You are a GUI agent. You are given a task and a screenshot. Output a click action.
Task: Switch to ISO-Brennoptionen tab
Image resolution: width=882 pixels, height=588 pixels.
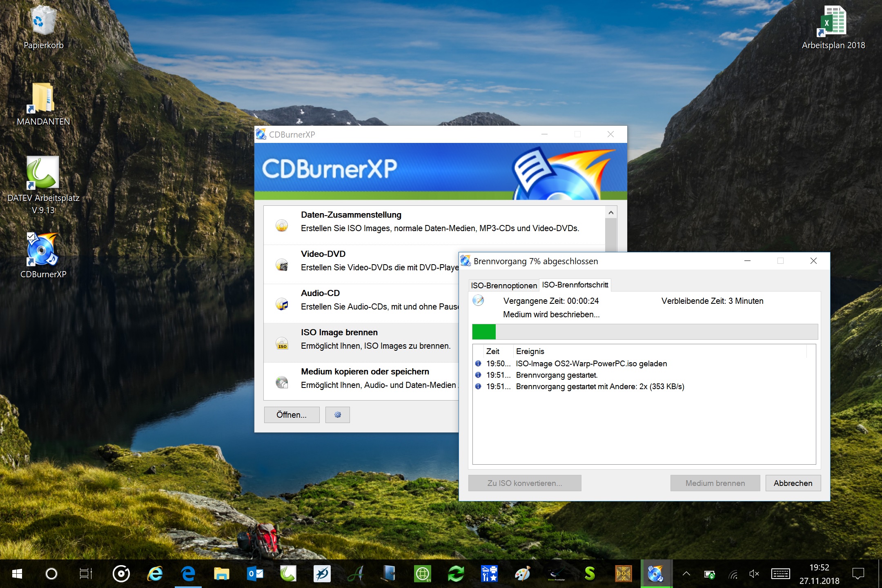click(x=504, y=285)
